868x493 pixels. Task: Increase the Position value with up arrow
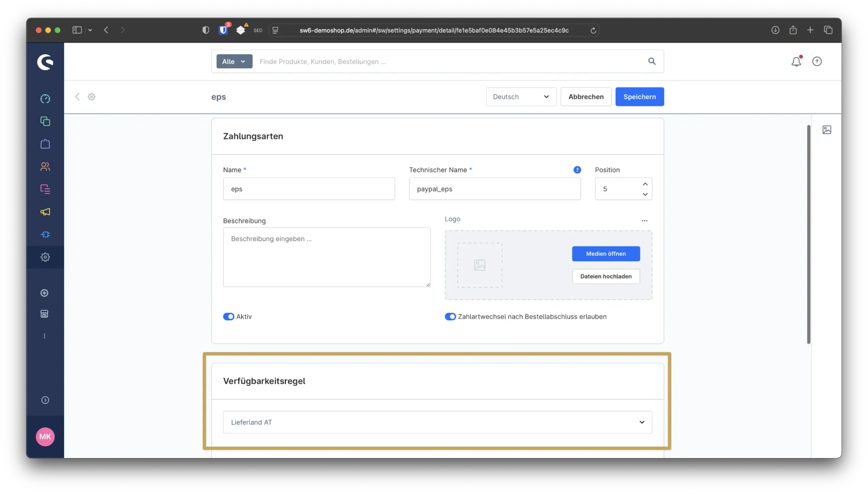pos(645,184)
